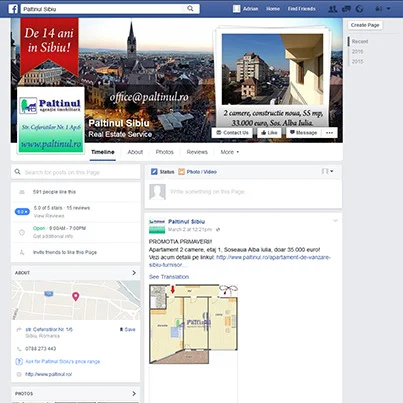Viewport: 403px width, 403px height.
Task: Select Photo / Video composer option
Action: tap(197, 172)
